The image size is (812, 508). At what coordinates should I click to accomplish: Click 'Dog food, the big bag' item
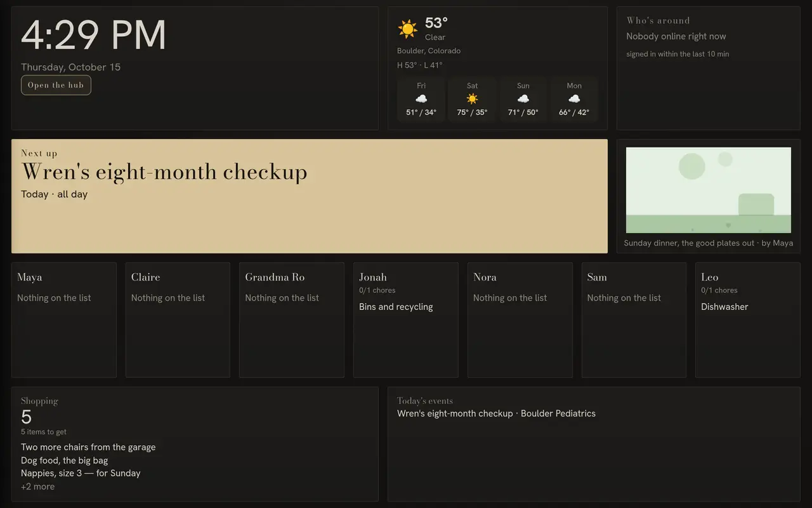65,460
